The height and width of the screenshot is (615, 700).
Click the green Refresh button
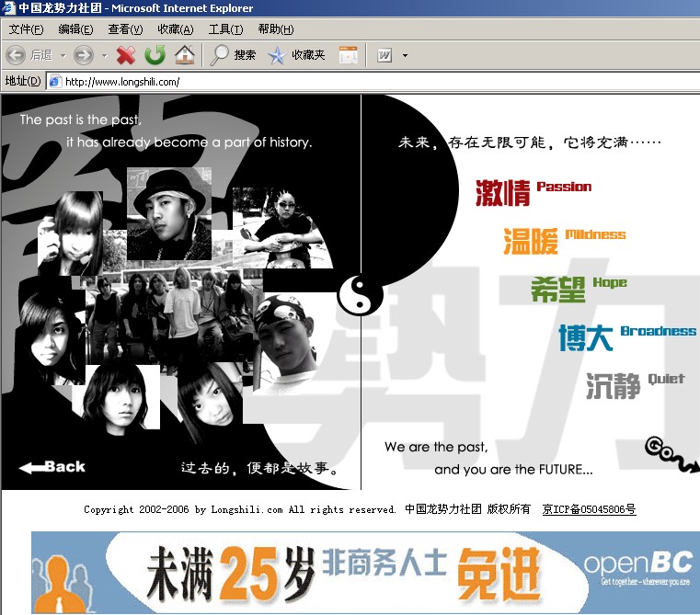coord(155,55)
